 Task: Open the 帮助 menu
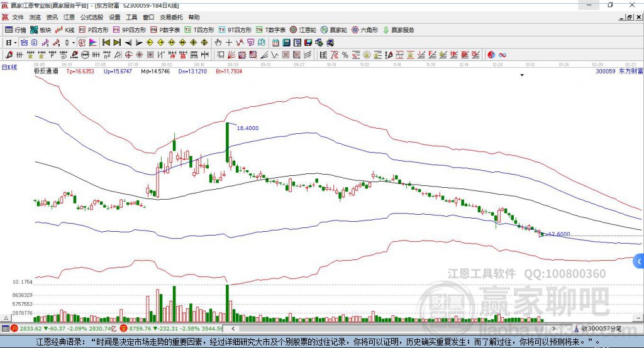[194, 17]
